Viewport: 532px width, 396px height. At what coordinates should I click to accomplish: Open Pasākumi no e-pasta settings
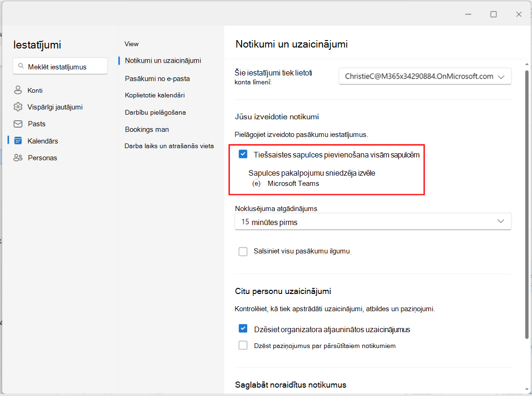[157, 79]
